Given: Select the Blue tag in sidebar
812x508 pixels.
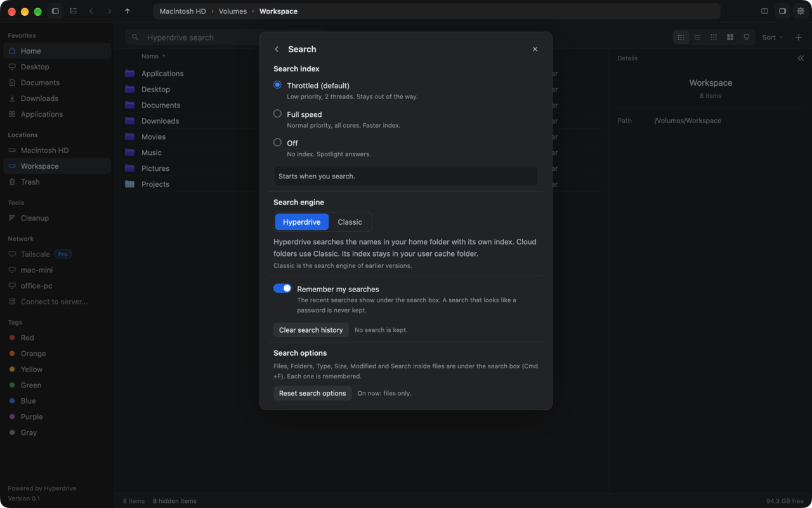Looking at the screenshot, I should click(x=57, y=401).
